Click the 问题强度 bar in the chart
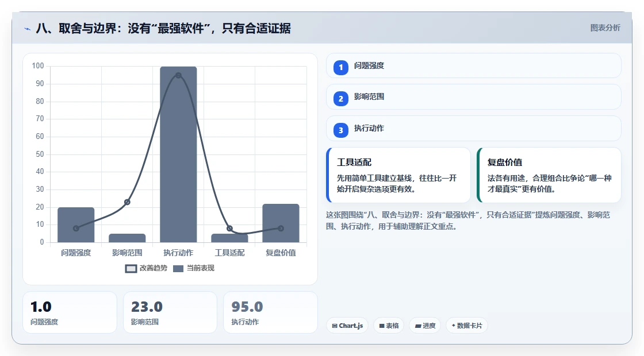Image resolution: width=644 pixels, height=356 pixels. click(76, 225)
